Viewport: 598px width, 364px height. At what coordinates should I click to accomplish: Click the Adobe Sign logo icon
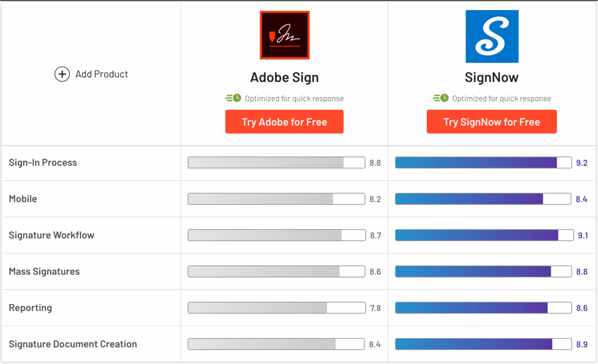(x=284, y=35)
